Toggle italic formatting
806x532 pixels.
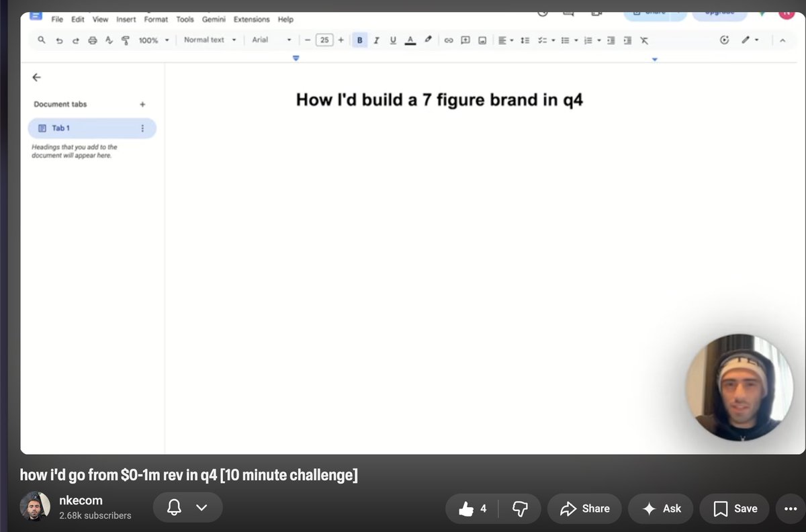click(376, 40)
